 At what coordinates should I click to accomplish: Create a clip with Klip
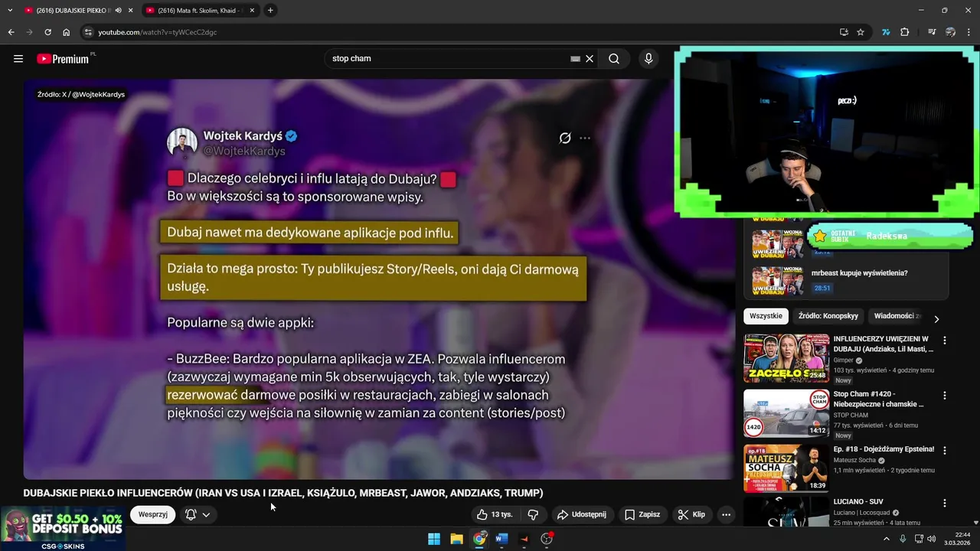coord(692,514)
